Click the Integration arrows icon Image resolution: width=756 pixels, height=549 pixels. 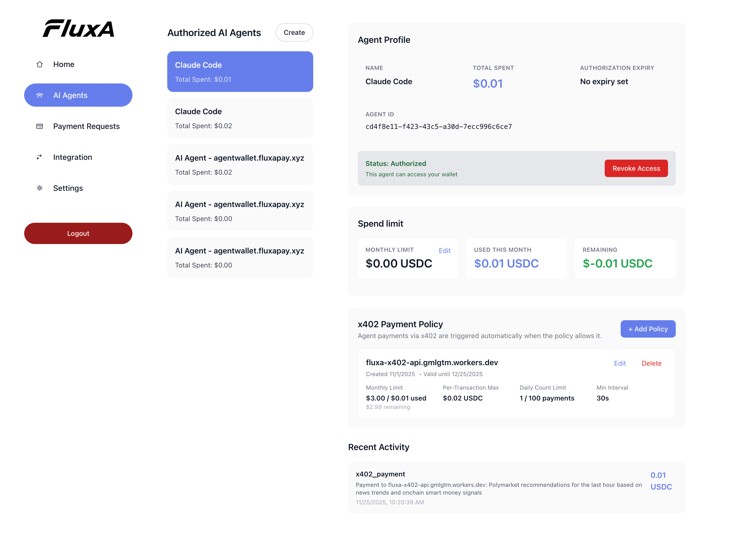[x=40, y=157]
